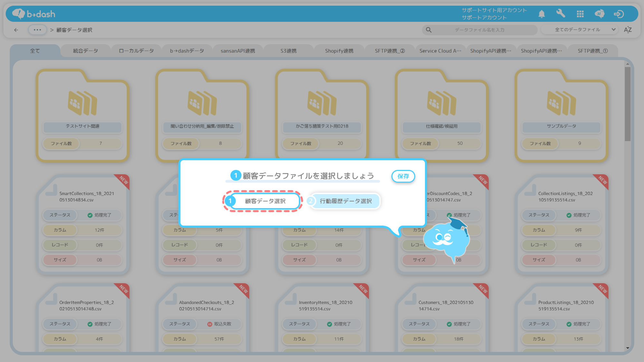Toggle the AZ sort order icon
Viewport: 644px width, 362px height.
pyautogui.click(x=628, y=30)
